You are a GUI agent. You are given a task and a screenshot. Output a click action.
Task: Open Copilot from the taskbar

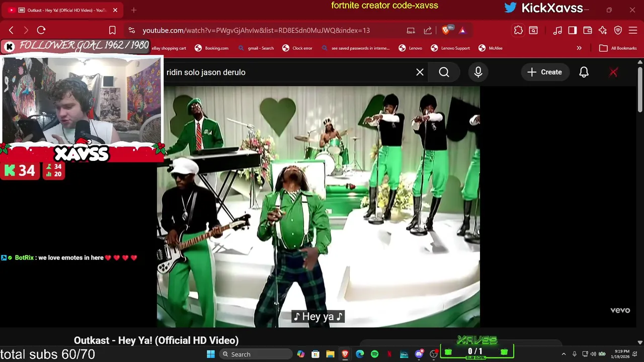click(x=301, y=354)
